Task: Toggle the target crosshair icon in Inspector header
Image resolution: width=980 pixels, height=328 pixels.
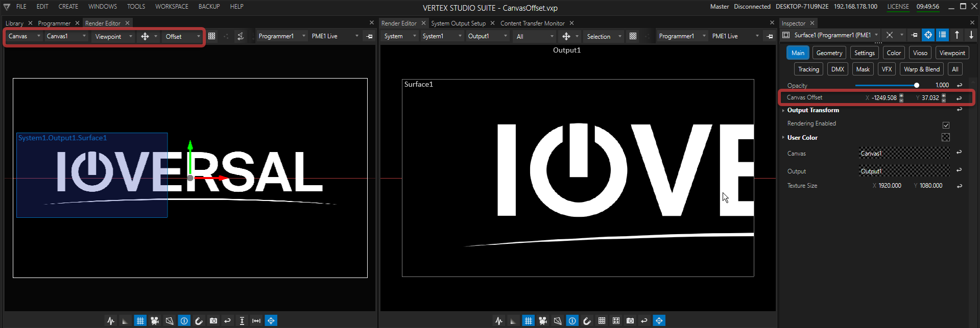Action: pos(928,35)
